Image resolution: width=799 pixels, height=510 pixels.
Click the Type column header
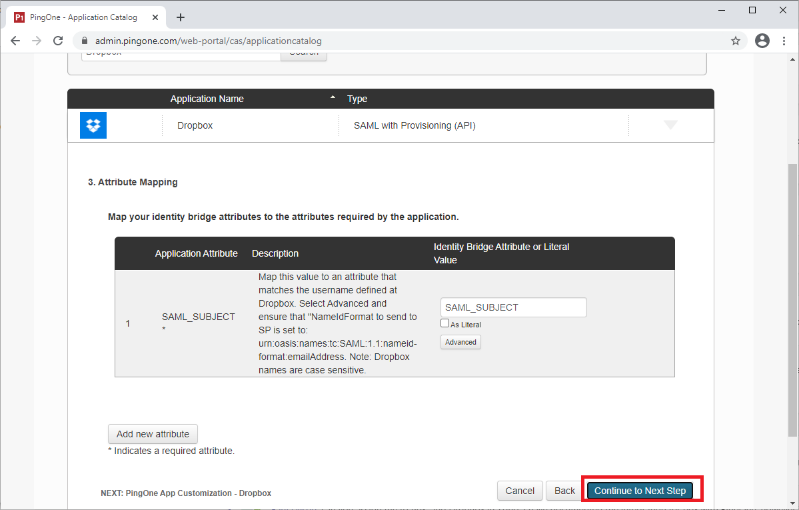click(357, 99)
